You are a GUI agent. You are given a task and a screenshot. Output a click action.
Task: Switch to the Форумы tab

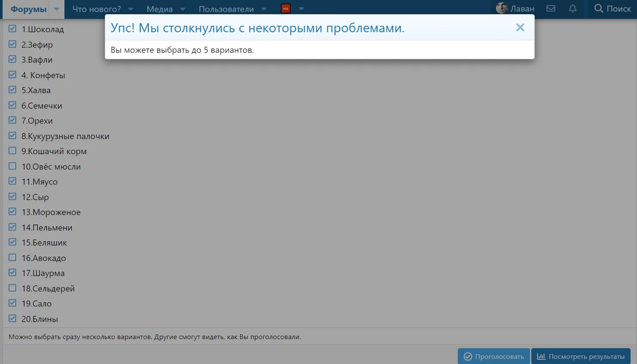[x=28, y=8]
